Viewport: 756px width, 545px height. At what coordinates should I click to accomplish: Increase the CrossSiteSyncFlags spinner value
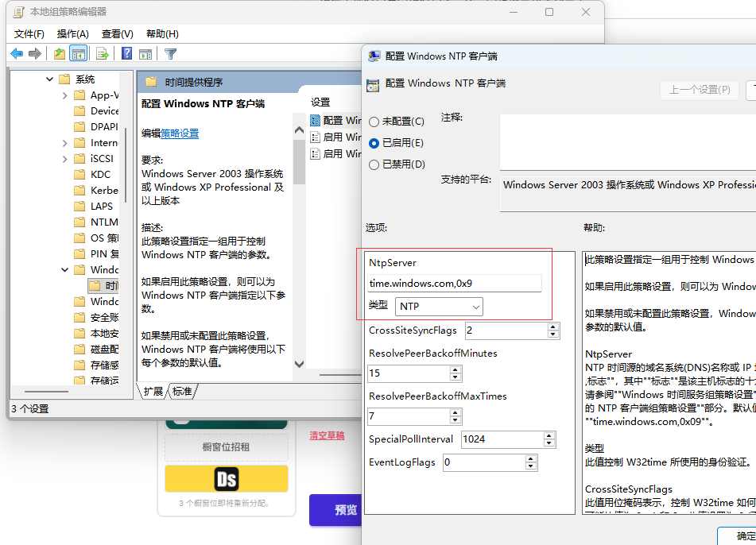tap(553, 327)
